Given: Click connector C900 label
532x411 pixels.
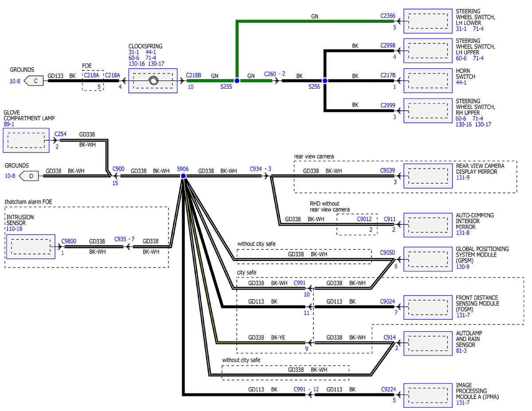Looking at the screenshot, I should (x=118, y=169).
